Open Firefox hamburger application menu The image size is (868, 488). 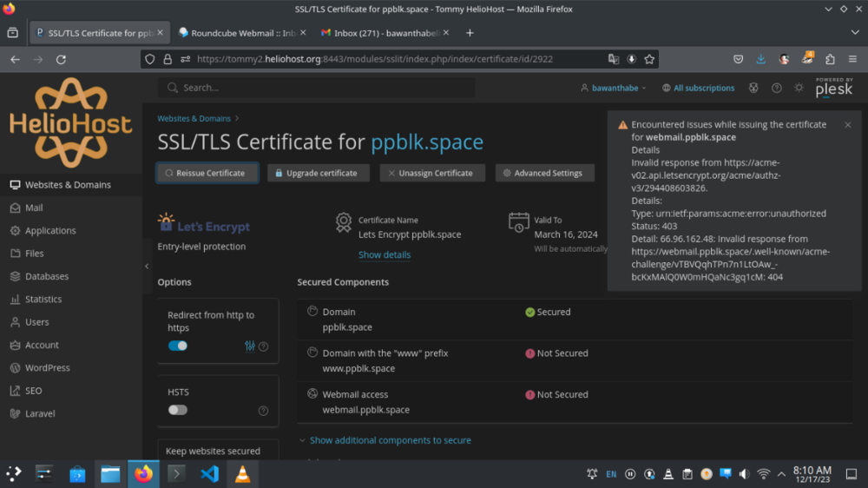click(x=852, y=59)
